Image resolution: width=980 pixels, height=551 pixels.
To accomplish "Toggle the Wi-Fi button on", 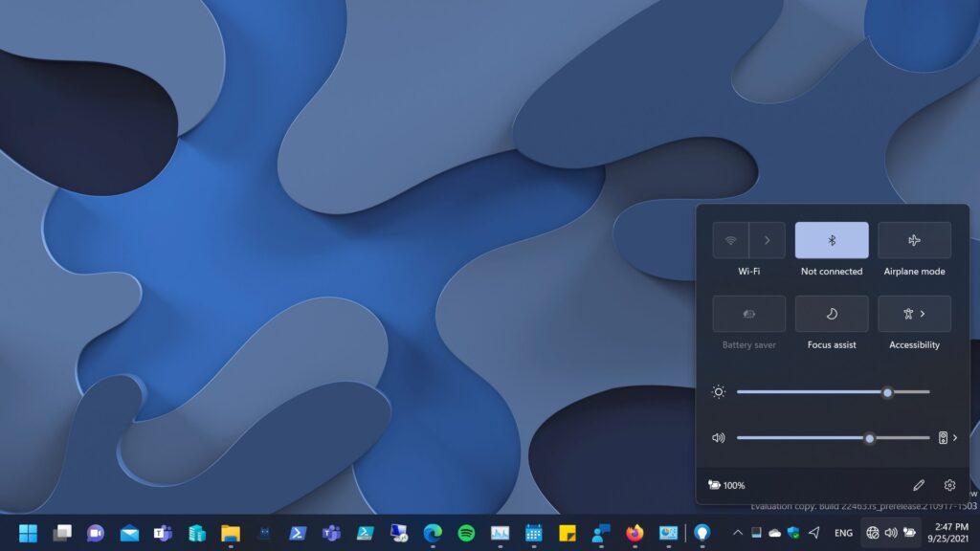I will pyautogui.click(x=730, y=240).
